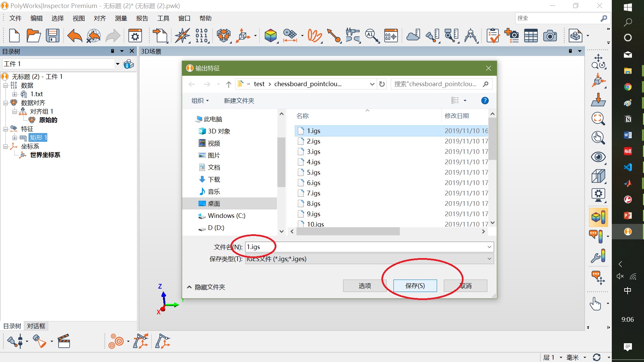Screen dimensions: 644x362
Task: Collapse the 特征 tree node
Action: click(x=6, y=129)
